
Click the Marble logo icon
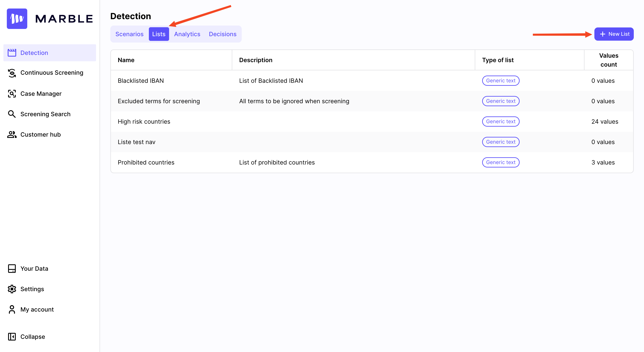point(17,19)
